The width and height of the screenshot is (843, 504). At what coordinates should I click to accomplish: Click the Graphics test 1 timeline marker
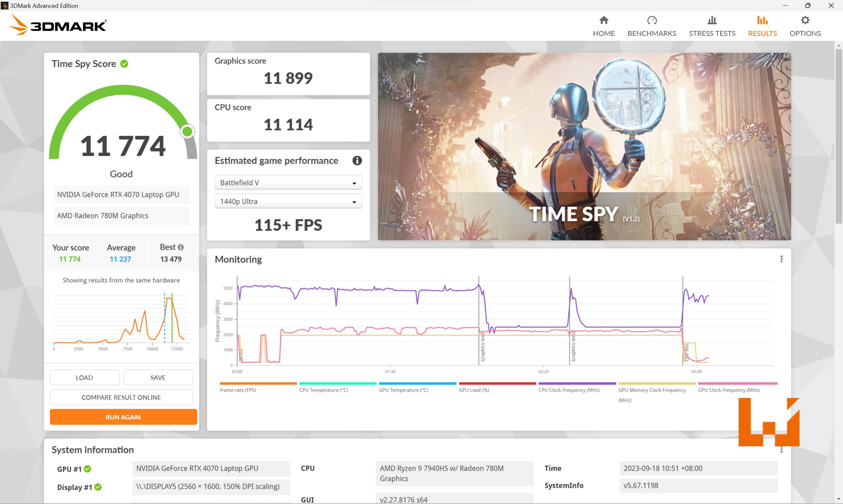click(482, 347)
